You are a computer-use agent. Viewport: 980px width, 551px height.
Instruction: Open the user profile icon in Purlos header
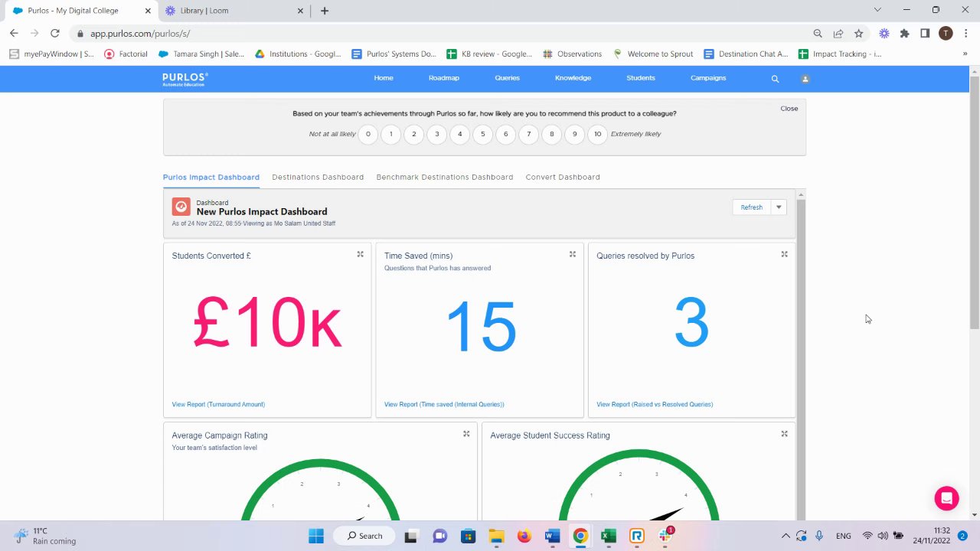pyautogui.click(x=805, y=79)
